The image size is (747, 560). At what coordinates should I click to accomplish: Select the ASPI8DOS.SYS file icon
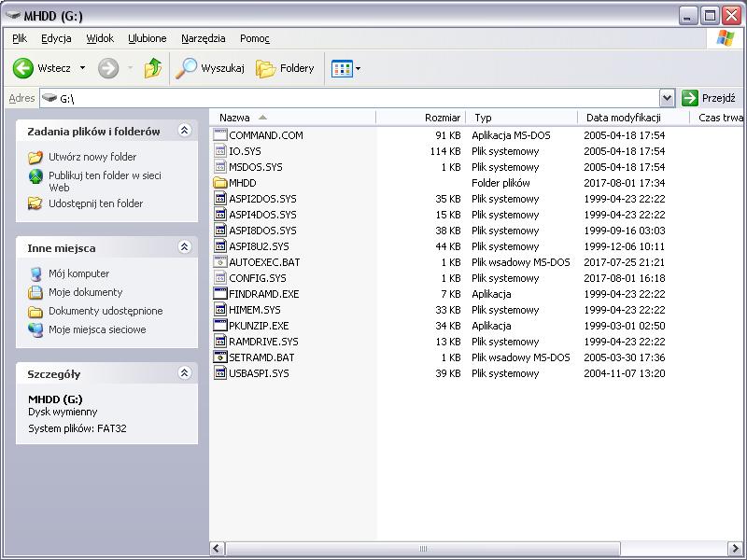click(219, 231)
